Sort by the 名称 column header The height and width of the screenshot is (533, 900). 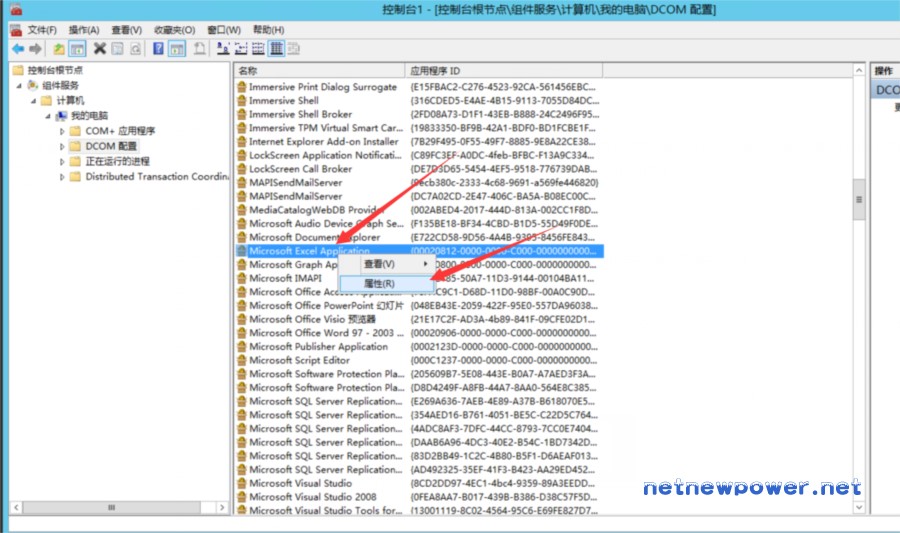[x=319, y=71]
